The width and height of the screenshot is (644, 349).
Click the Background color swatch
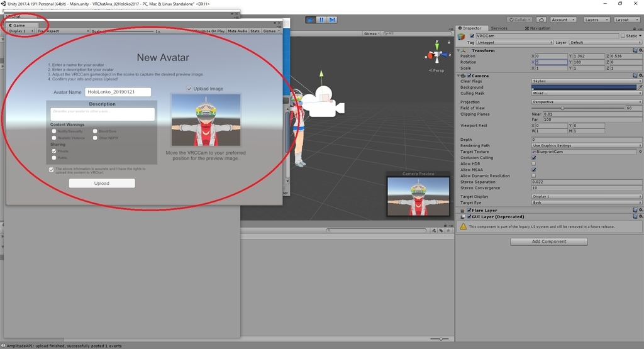[584, 87]
